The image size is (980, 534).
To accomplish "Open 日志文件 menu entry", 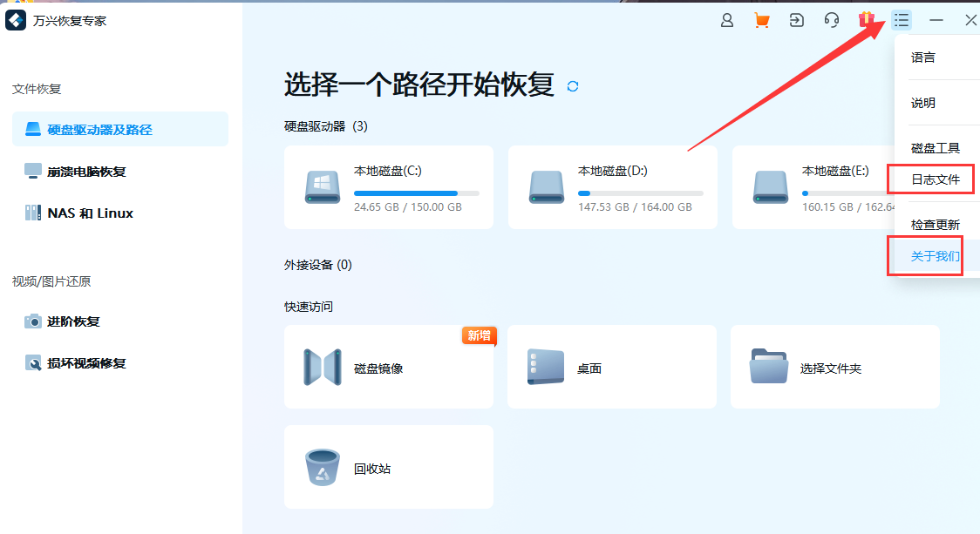I will pyautogui.click(x=935, y=179).
